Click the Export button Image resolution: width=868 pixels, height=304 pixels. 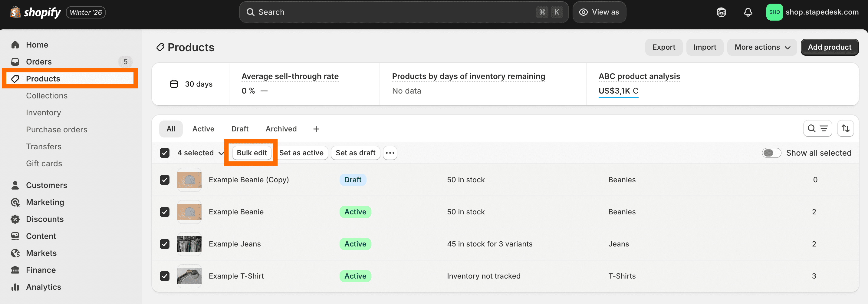point(663,47)
